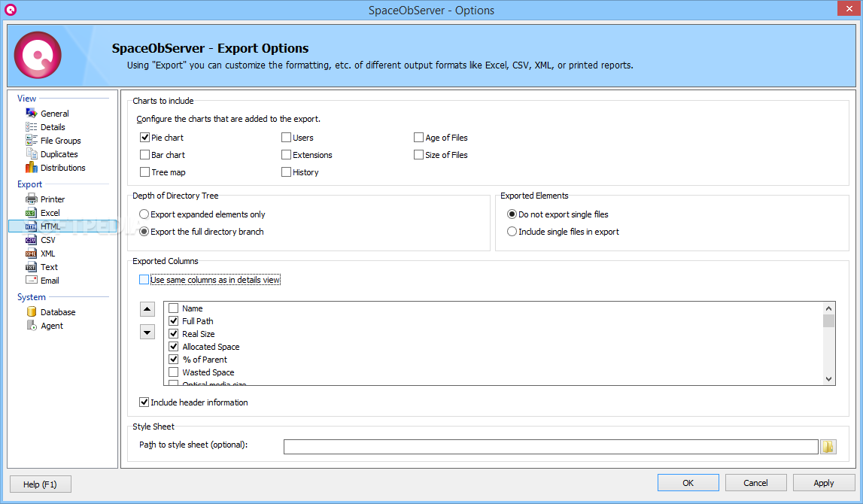Screen dimensions: 863x504
Task: Uncheck the % of Parent column
Action: coord(173,360)
